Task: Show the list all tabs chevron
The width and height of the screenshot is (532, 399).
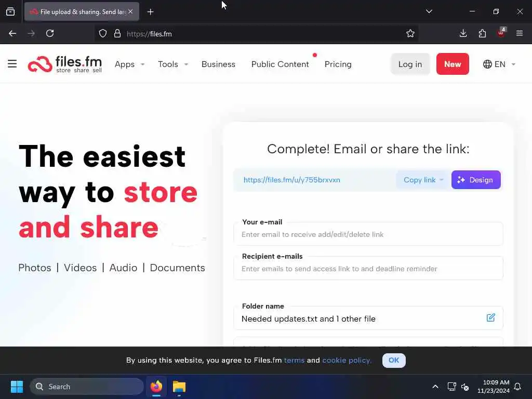Action: pyautogui.click(x=429, y=11)
